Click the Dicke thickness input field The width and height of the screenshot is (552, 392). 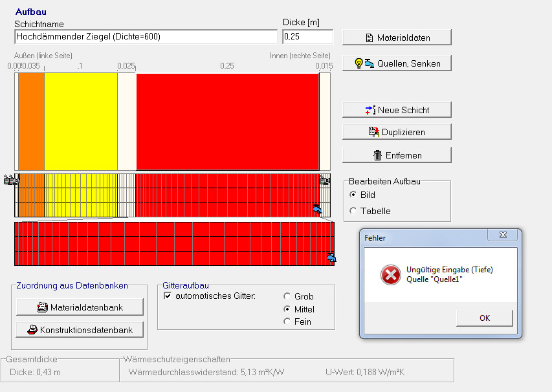click(307, 37)
